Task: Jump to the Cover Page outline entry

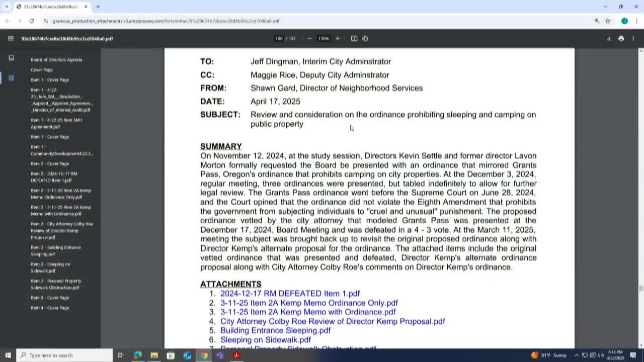Action: [42, 70]
